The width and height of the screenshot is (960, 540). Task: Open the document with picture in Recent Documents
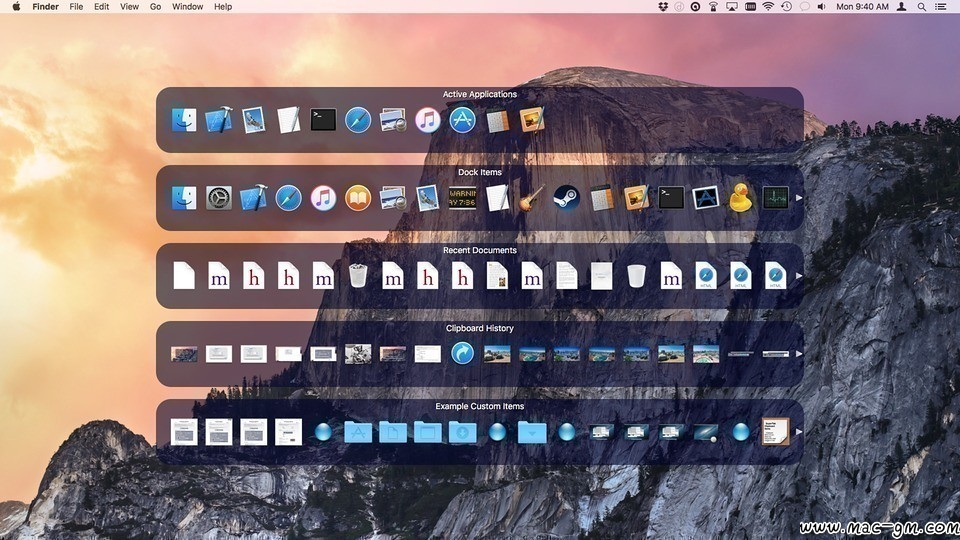497,276
